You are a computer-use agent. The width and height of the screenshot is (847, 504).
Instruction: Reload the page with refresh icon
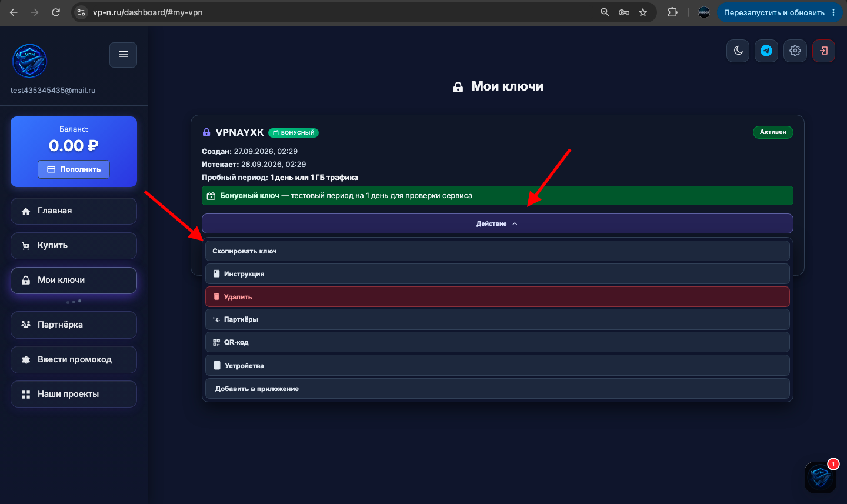pos(56,12)
